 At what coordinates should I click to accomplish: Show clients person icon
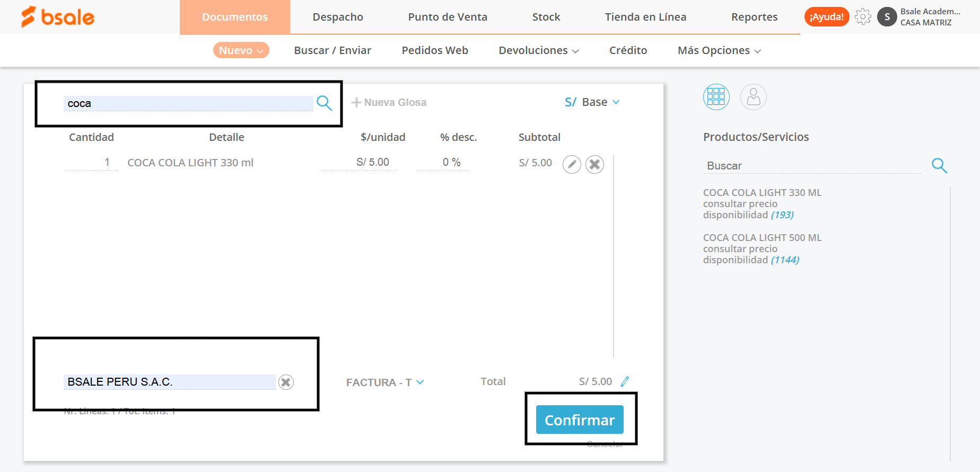pos(753,97)
